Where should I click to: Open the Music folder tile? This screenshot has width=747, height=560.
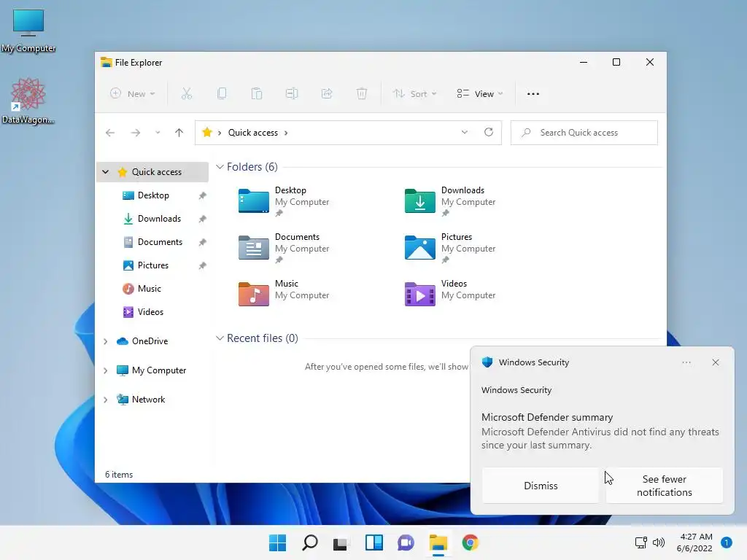(x=284, y=293)
